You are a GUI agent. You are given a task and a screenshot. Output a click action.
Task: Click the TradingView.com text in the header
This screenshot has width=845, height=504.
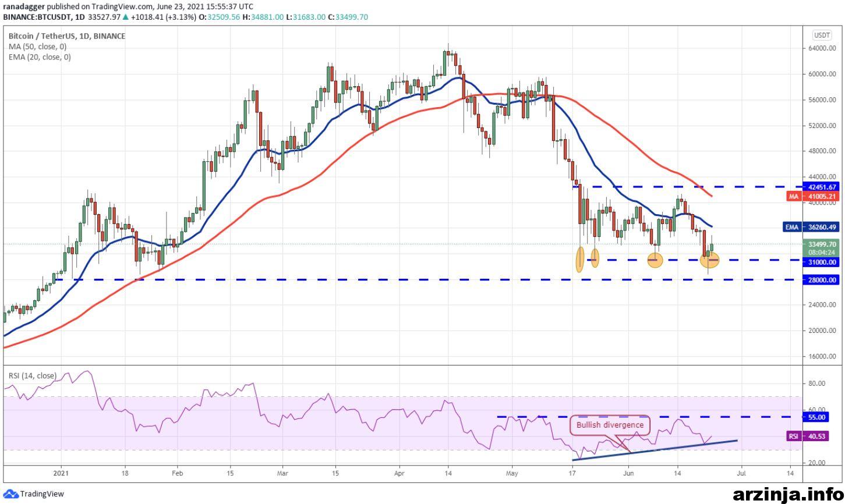(x=123, y=6)
